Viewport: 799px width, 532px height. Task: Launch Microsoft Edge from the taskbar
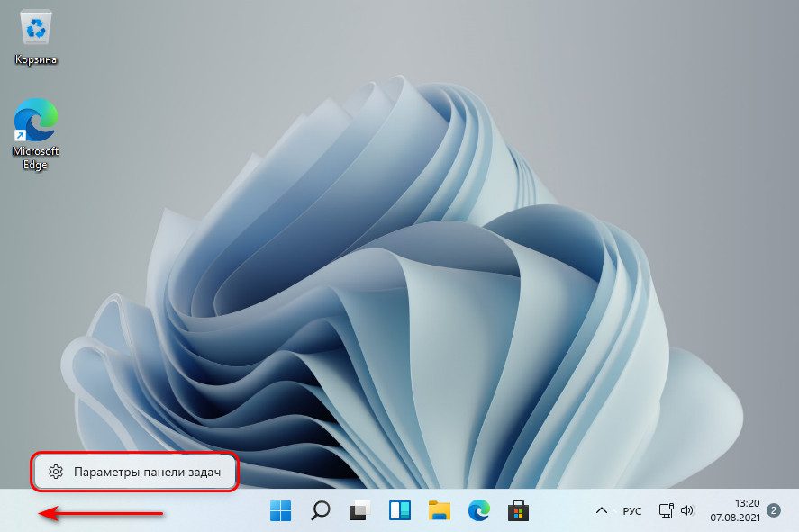click(479, 510)
